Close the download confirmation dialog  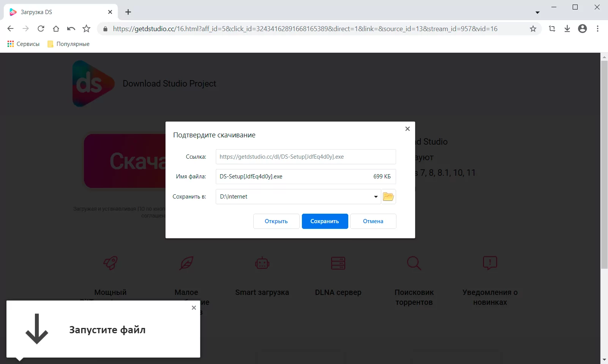(x=407, y=129)
